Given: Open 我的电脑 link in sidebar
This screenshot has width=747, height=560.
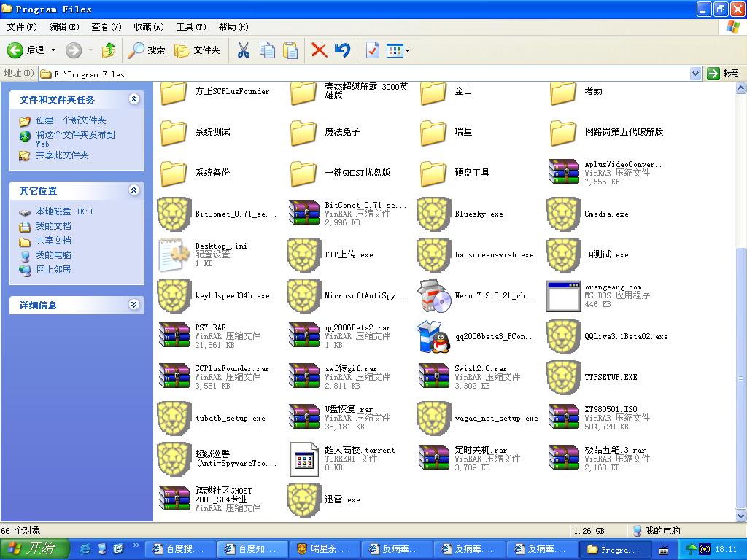Looking at the screenshot, I should click(53, 255).
